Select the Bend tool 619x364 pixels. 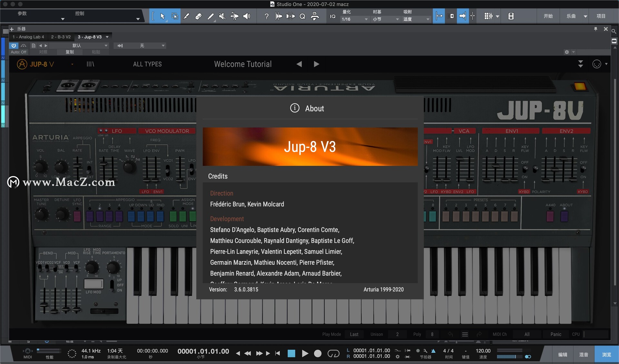click(x=234, y=16)
